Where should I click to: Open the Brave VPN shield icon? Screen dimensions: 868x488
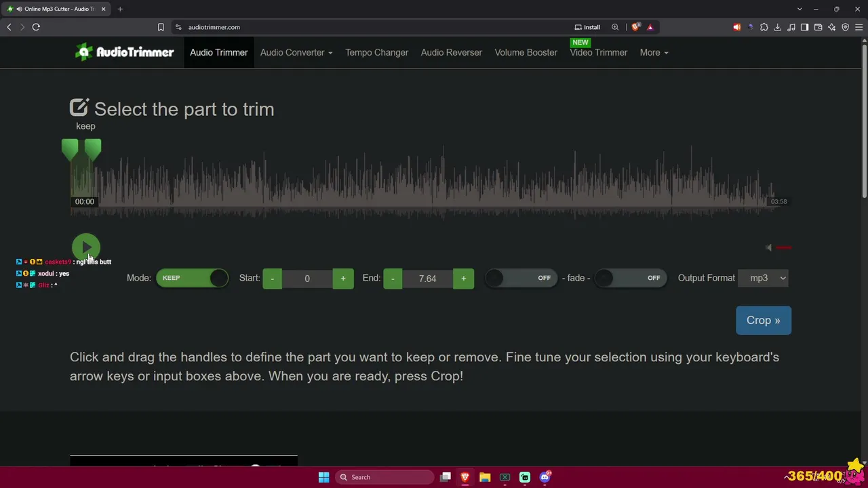point(845,27)
